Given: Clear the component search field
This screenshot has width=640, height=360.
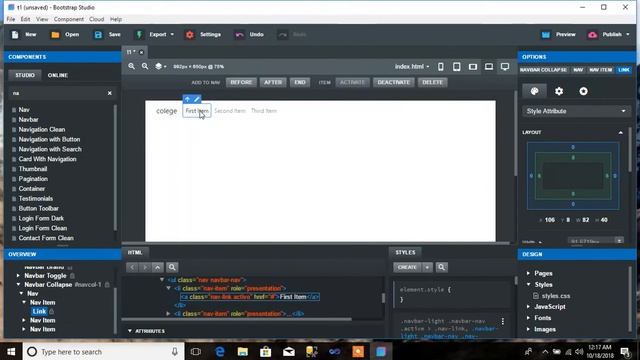Looking at the screenshot, I should 109,93.
